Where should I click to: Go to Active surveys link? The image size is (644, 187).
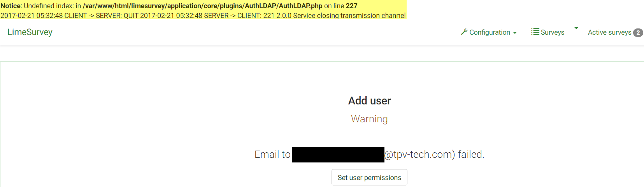(x=609, y=32)
